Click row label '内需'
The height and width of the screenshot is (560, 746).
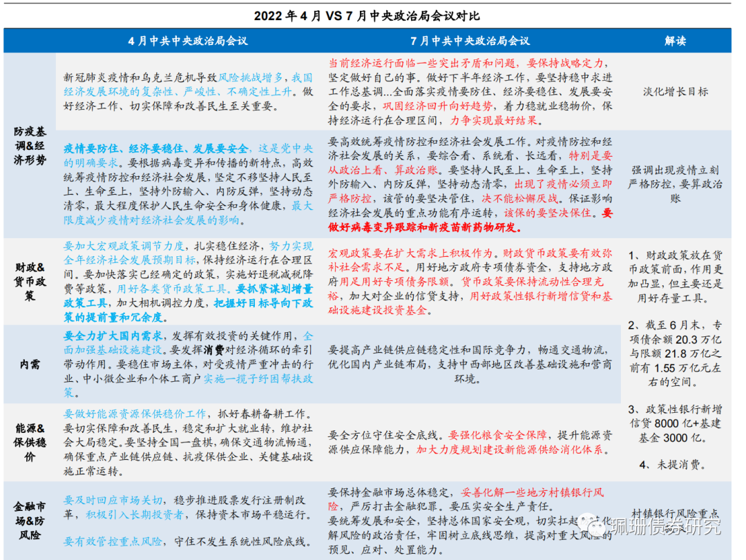30,365
